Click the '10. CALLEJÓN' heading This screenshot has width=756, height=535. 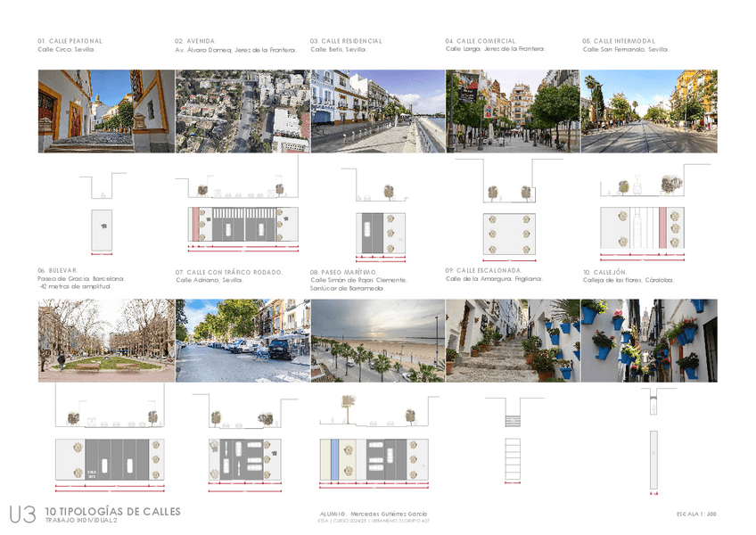click(604, 273)
